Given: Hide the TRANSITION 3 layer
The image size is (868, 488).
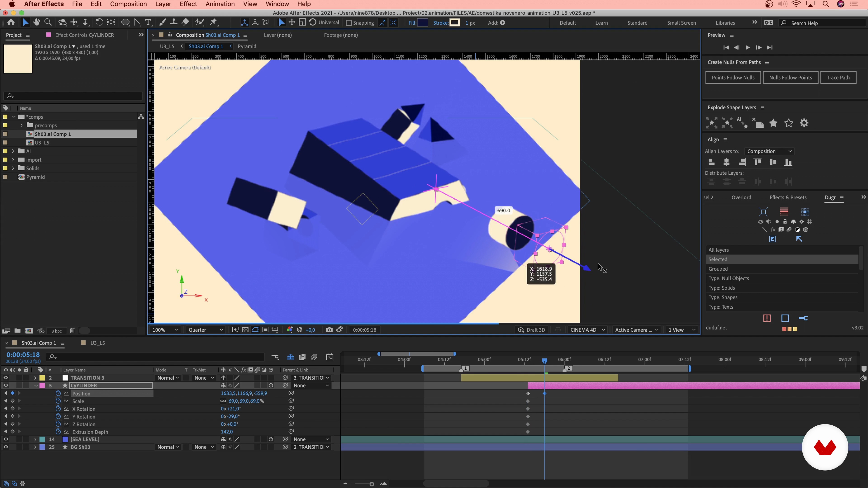Looking at the screenshot, I should pyautogui.click(x=6, y=378).
